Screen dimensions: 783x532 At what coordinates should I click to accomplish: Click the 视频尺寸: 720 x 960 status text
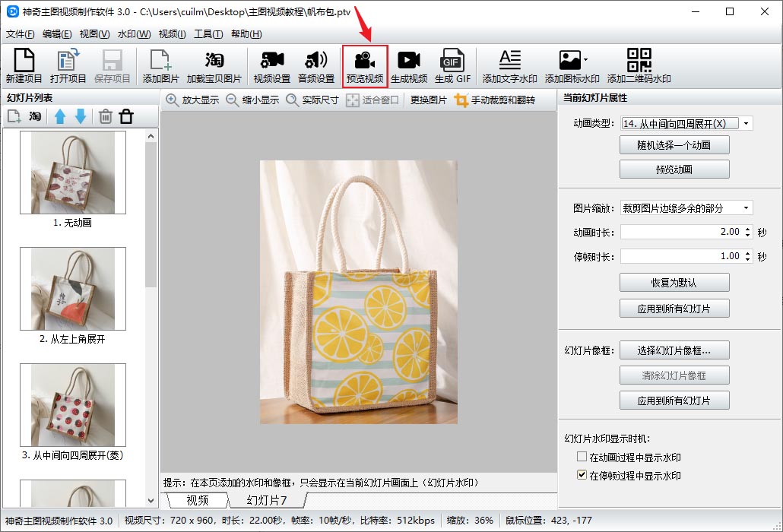pyautogui.click(x=170, y=521)
